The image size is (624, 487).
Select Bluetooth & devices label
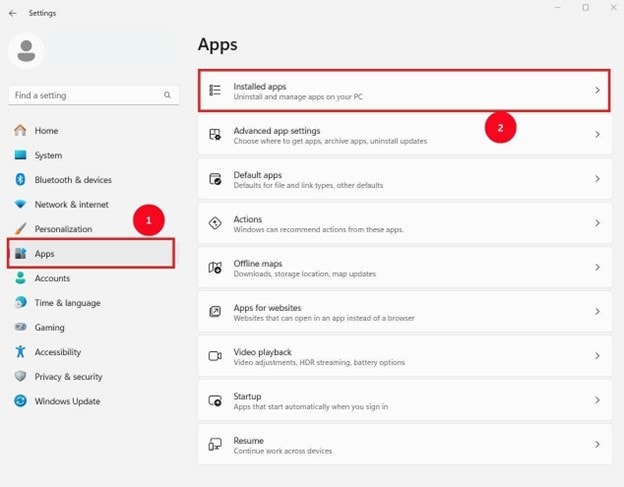(73, 180)
